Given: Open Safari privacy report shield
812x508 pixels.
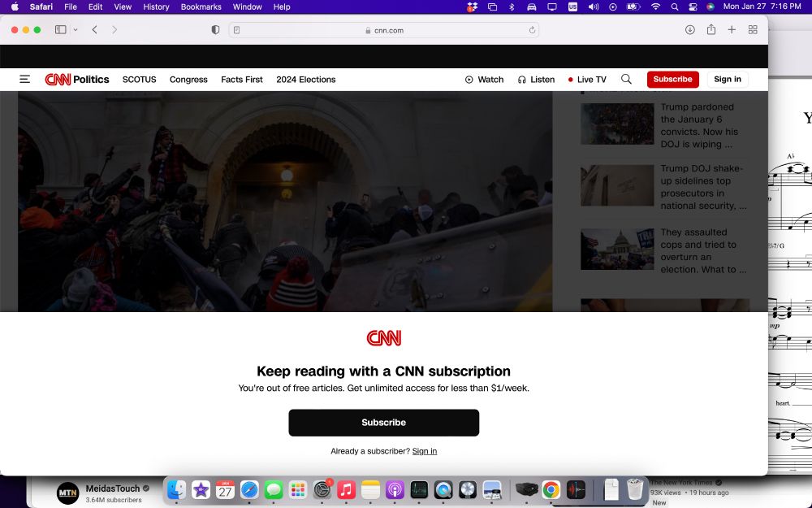Looking at the screenshot, I should [x=215, y=29].
